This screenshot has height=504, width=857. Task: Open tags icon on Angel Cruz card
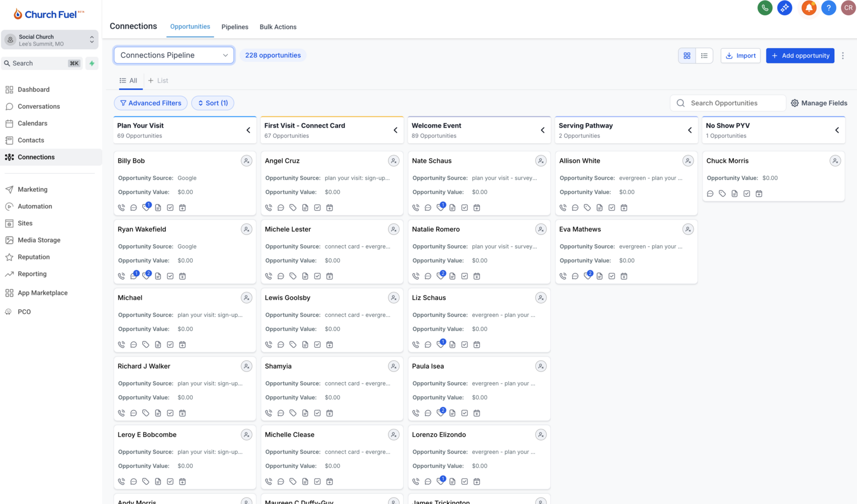pos(293,208)
